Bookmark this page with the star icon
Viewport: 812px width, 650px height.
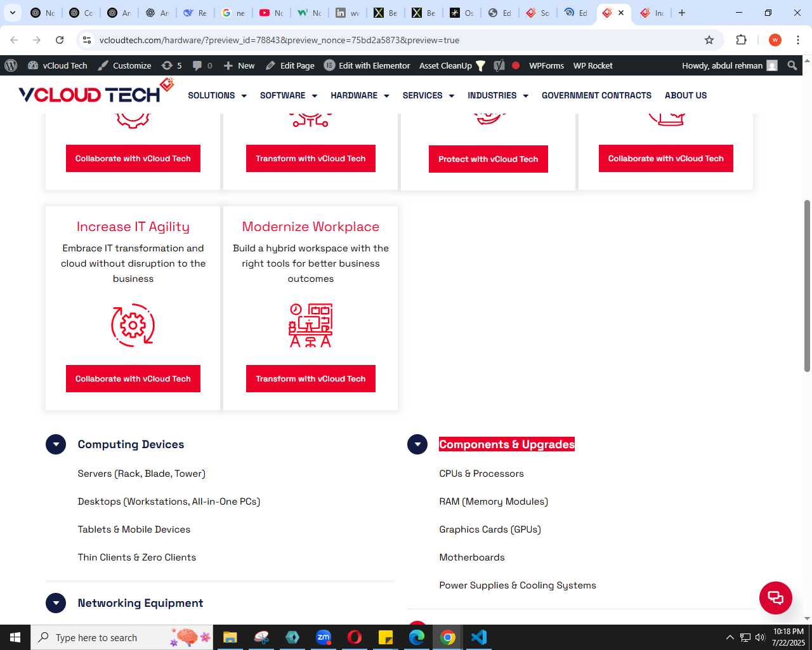pos(709,40)
